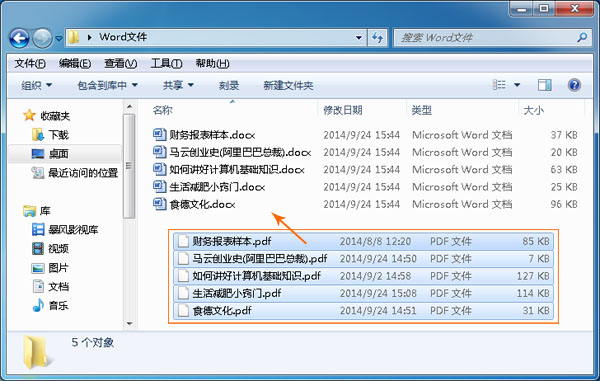Screen dimensions: 600x381
Task: Open the address bar history dropdown arrow
Action: (359, 37)
